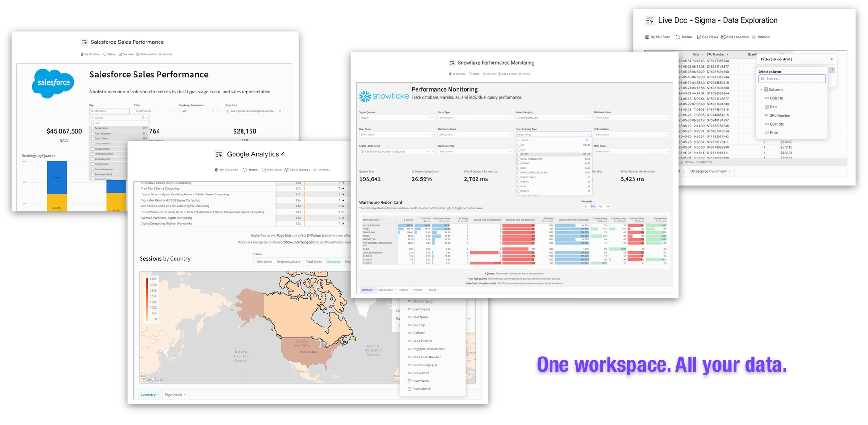Screen dimensions: 868x425
Task: Check the All checkbox in Query Type list
Action: tap(519, 145)
